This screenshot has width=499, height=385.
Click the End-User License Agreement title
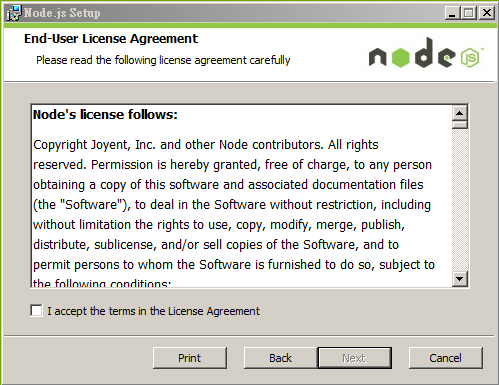click(111, 39)
